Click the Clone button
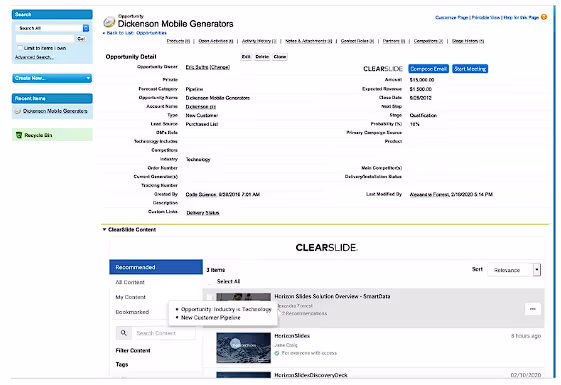 (280, 57)
